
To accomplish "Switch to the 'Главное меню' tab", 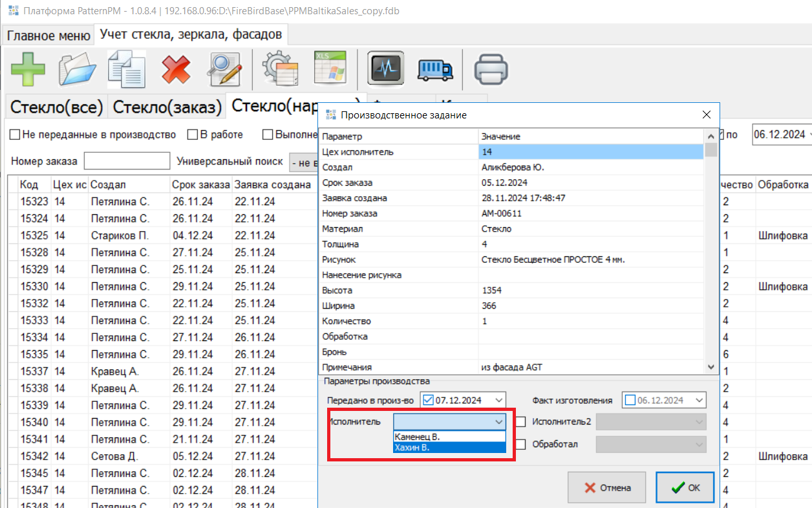I will (48, 36).
